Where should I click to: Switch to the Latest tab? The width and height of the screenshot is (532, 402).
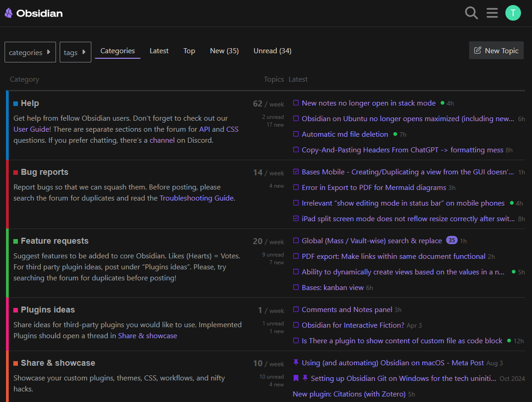tap(159, 51)
